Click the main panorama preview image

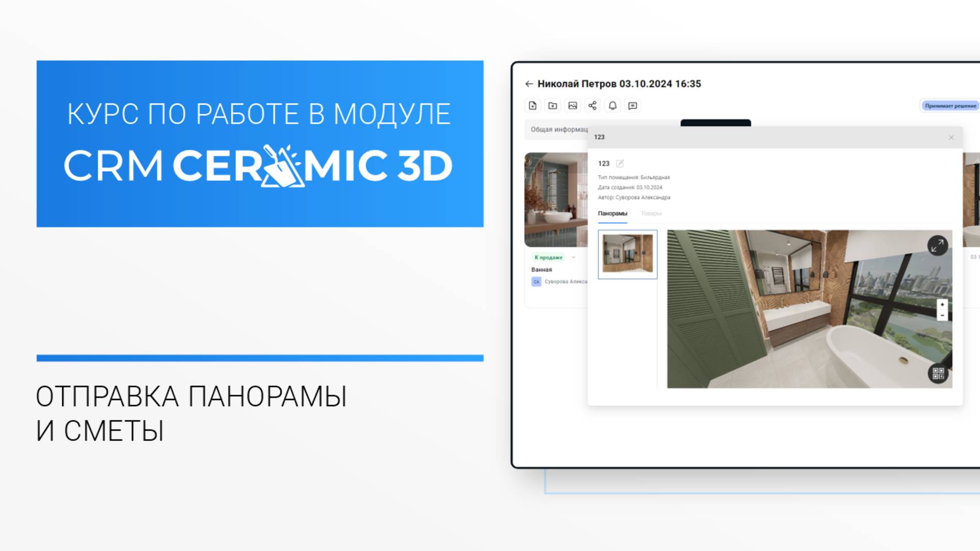pyautogui.click(x=809, y=309)
